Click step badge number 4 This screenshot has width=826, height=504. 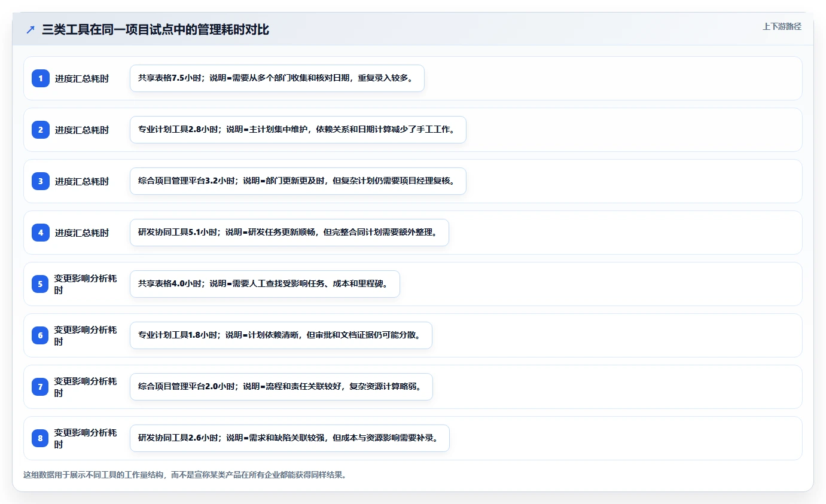[41, 233]
